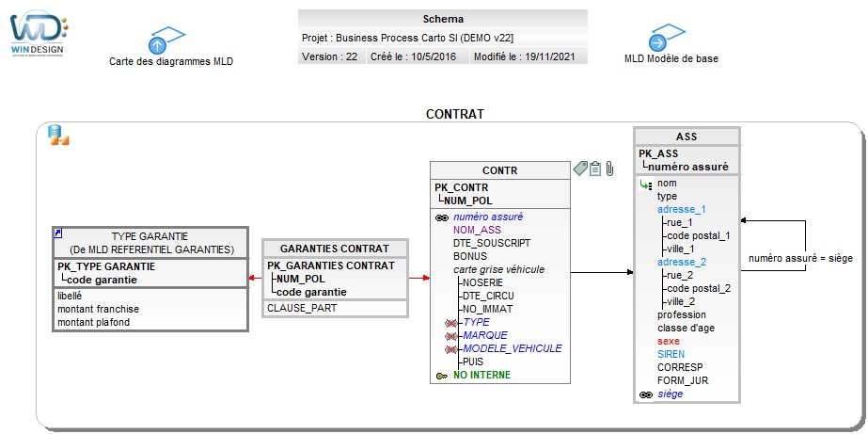Open the clipboard notes icon beside CONTR
868x434 pixels.
[x=595, y=169]
